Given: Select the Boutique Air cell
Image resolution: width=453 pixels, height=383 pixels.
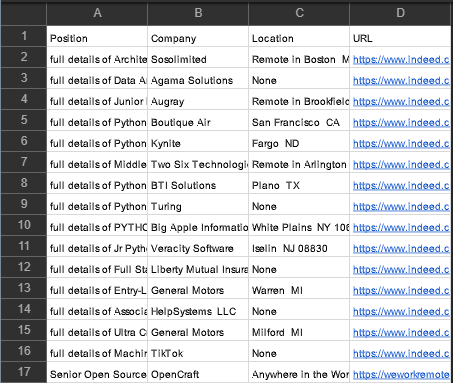Looking at the screenshot, I should [198, 120].
